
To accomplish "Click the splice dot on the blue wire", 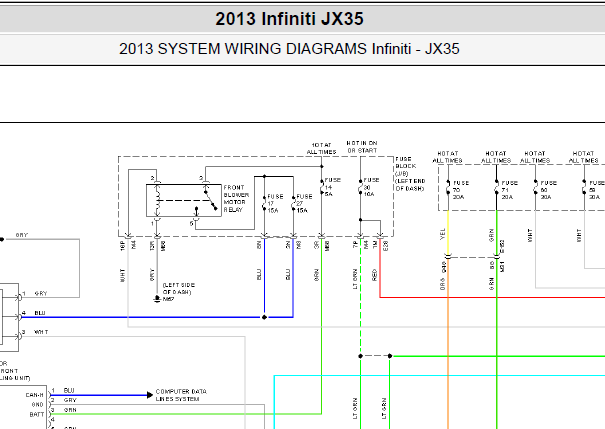I will (264, 317).
